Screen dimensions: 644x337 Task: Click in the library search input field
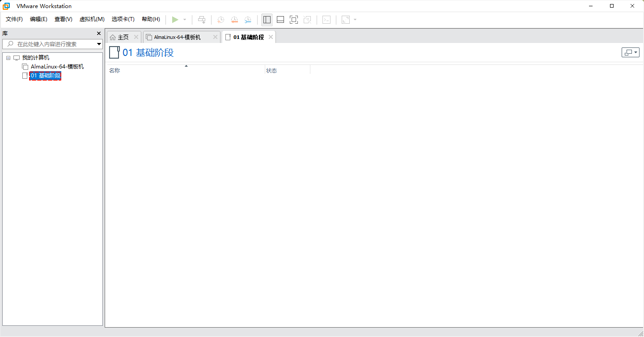(54, 44)
